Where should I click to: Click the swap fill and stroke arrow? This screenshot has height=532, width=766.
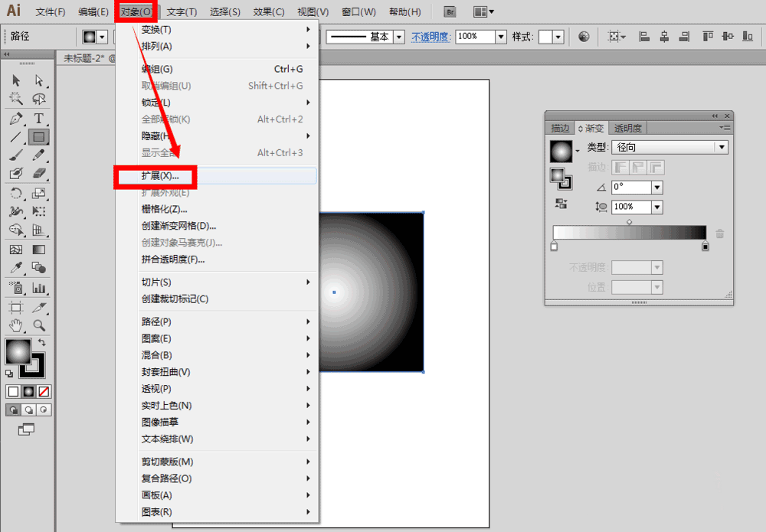coord(42,342)
